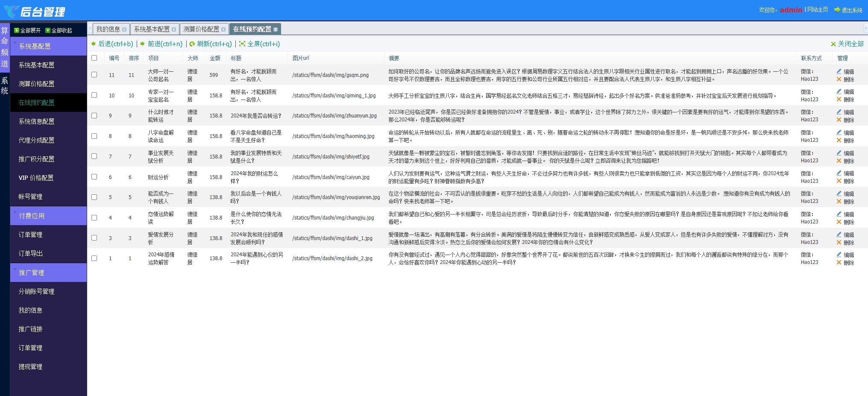Click the refresh icon in toolbar
The width and height of the screenshot is (868, 396).
click(x=192, y=44)
